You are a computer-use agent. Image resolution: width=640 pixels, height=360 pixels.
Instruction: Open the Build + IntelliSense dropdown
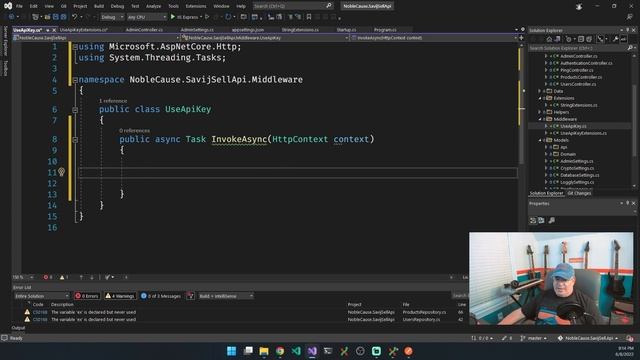(x=226, y=296)
